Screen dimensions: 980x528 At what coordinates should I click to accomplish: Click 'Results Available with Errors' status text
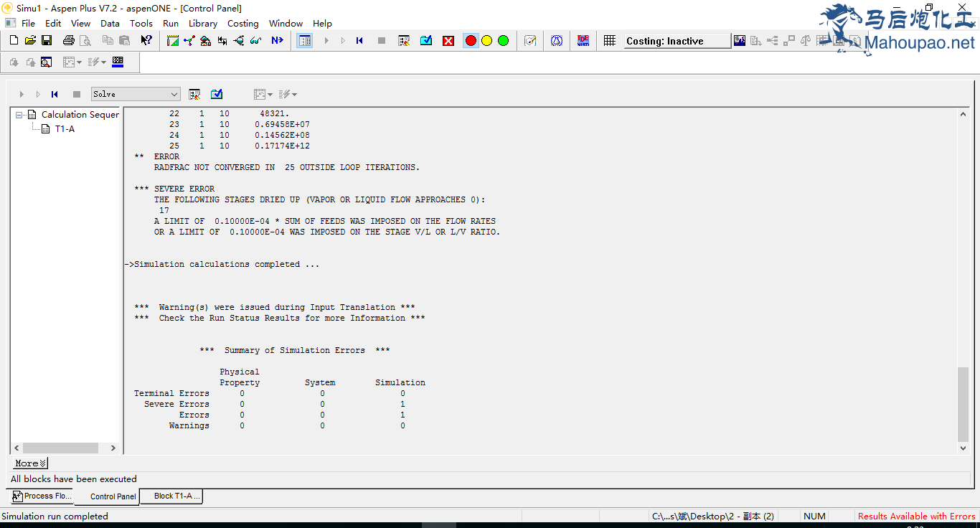coord(916,516)
